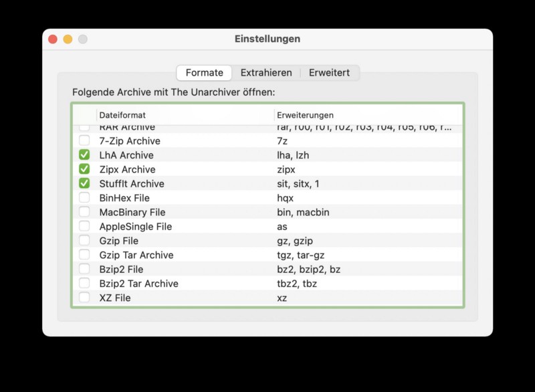Open the Extrahieren tab

[266, 73]
